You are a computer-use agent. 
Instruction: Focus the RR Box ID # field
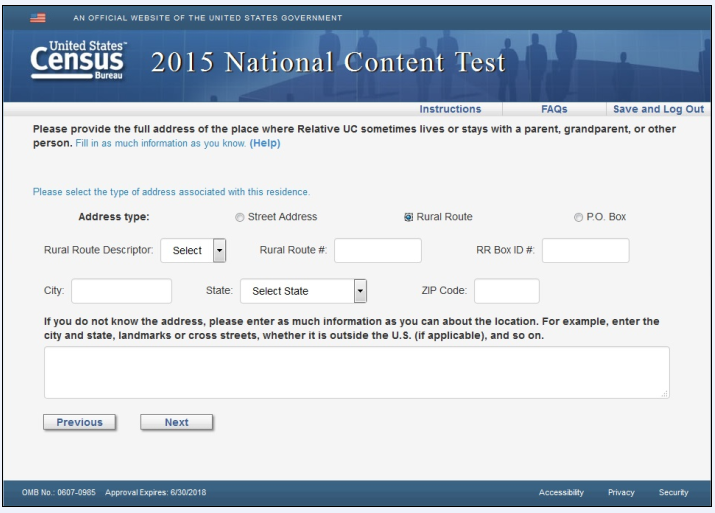(585, 250)
